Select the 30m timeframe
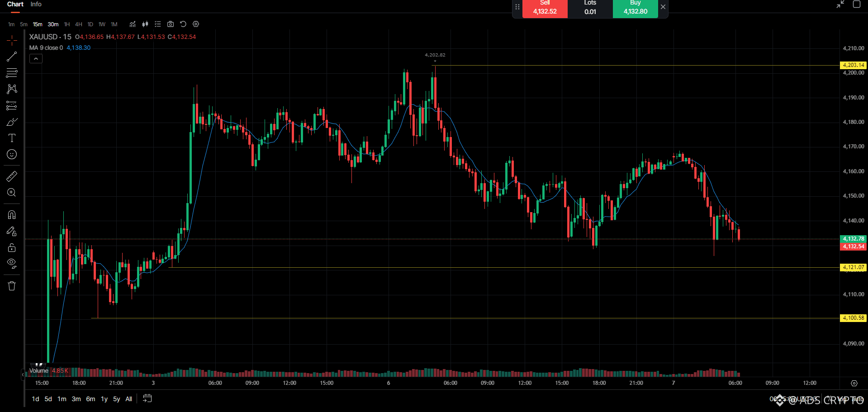The height and width of the screenshot is (412, 868). pos(53,24)
